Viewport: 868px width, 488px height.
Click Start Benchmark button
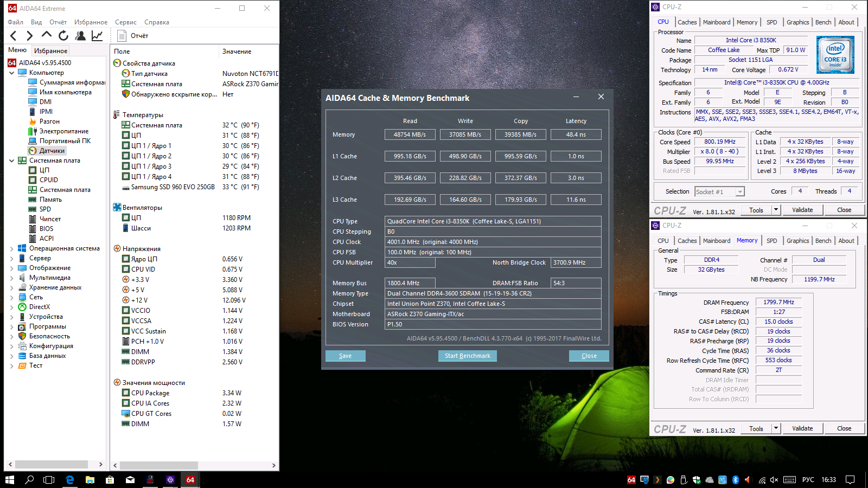[468, 356]
